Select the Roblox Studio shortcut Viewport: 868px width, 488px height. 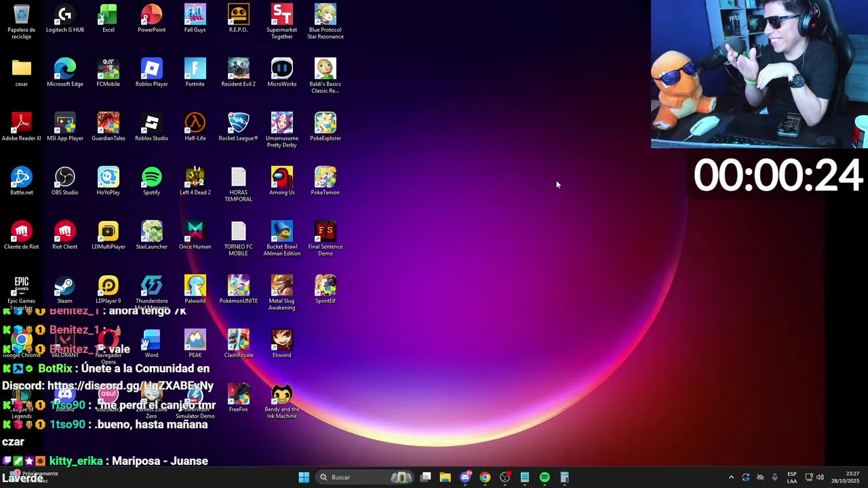click(152, 127)
